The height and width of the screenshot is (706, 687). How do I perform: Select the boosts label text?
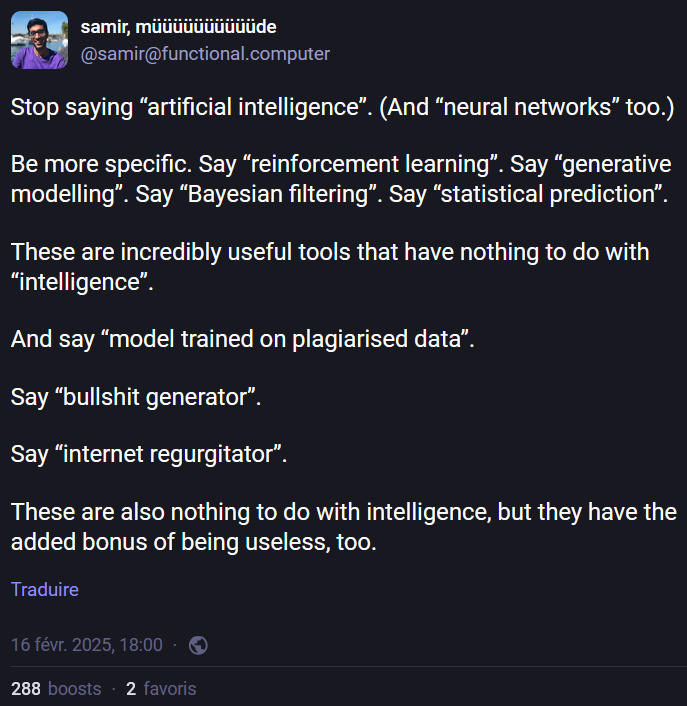(75, 689)
